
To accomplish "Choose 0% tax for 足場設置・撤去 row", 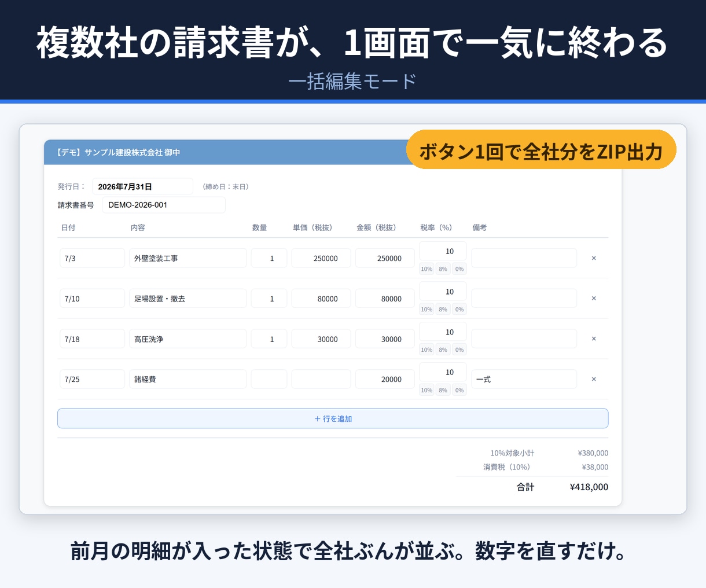I will coord(459,310).
